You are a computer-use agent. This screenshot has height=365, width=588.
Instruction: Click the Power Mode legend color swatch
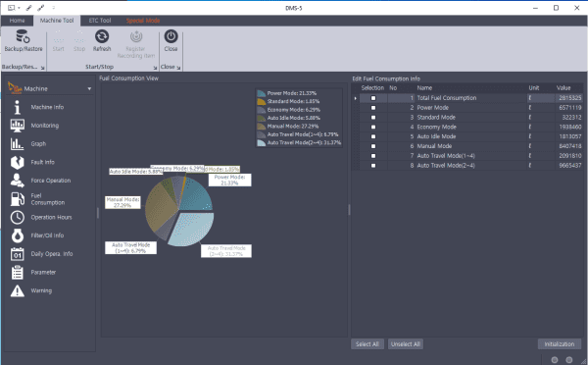(x=262, y=93)
